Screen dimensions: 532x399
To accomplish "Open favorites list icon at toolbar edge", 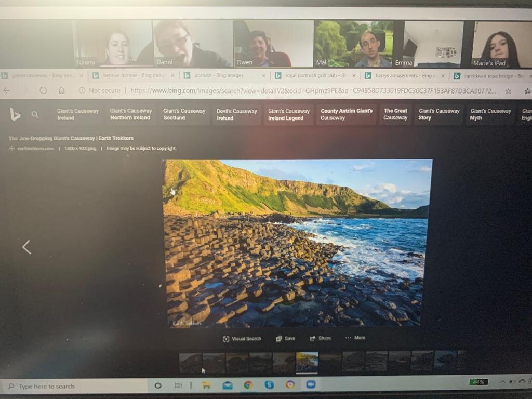I will (x=528, y=91).
